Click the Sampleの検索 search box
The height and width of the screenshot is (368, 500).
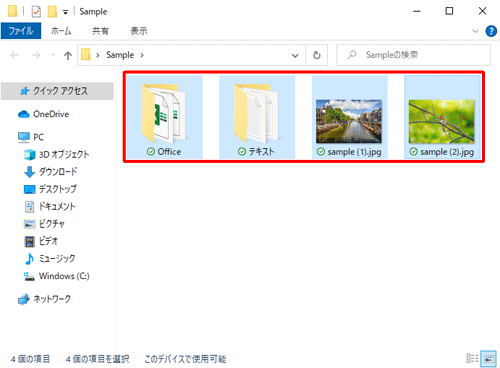tap(413, 55)
